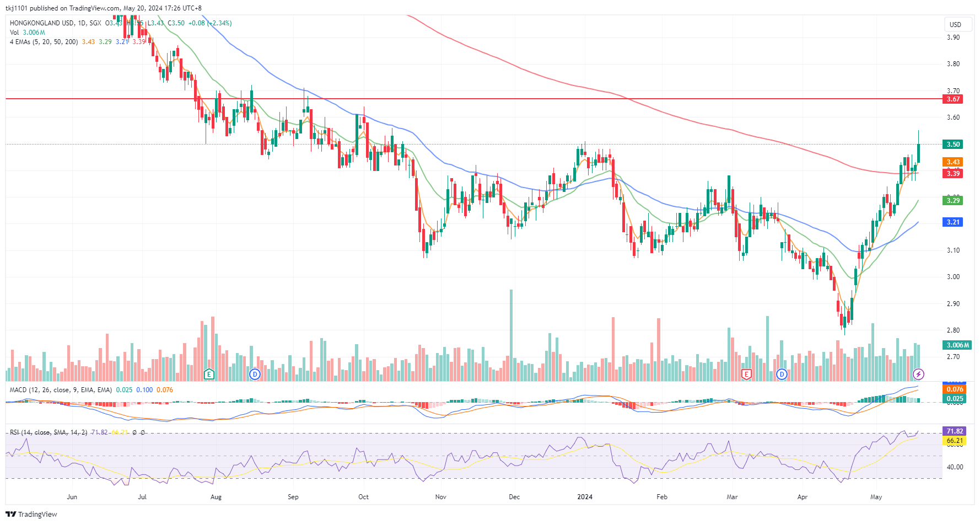
Task: Click the 3.006M volume axis label
Action: pyautogui.click(x=957, y=345)
